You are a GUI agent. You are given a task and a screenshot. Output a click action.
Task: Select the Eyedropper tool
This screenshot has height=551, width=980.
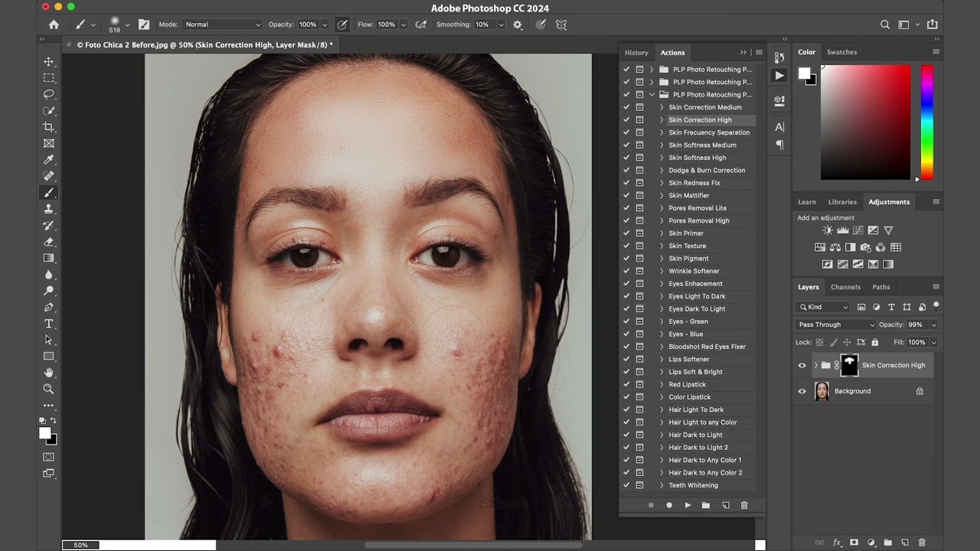pos(49,160)
